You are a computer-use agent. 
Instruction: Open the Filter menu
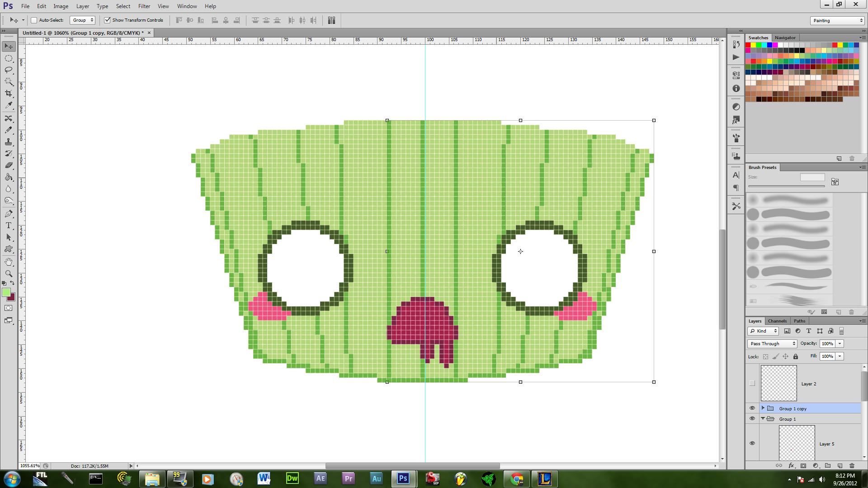pos(144,6)
